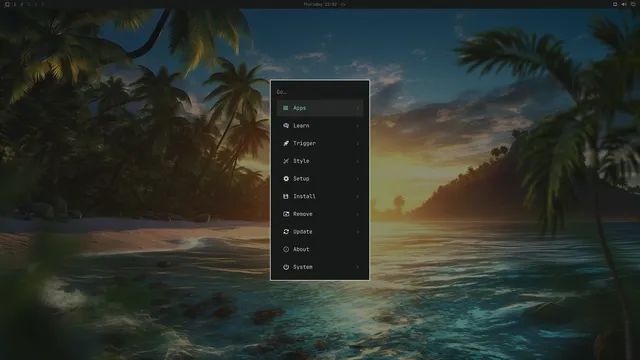Image resolution: width=640 pixels, height=360 pixels.
Task: Open the Install menu entry
Action: (320, 196)
